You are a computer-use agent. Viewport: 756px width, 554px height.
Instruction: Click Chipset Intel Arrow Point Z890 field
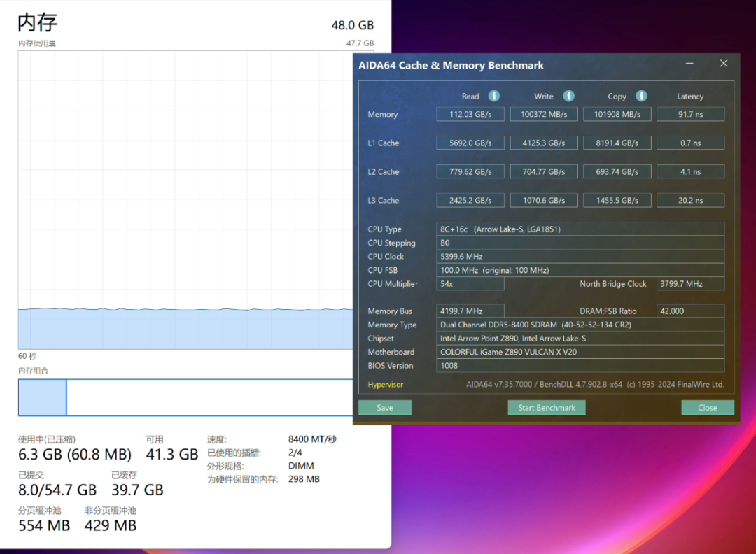(580, 338)
